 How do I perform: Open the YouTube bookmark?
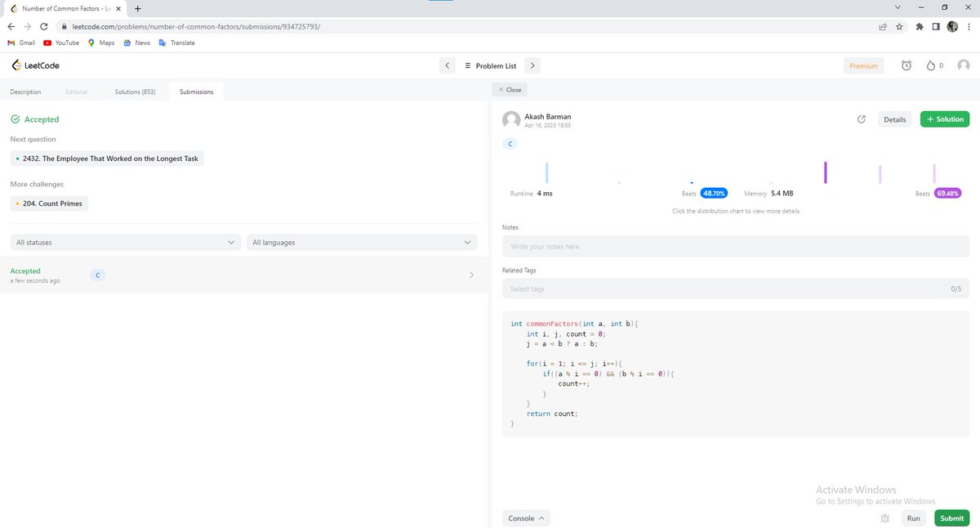(61, 43)
